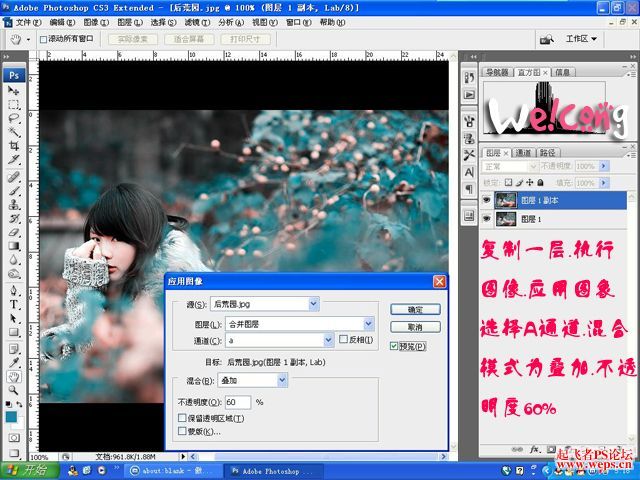Uncheck the 预览 (Preview) checkbox
Image resolution: width=640 pixels, height=480 pixels.
395,346
